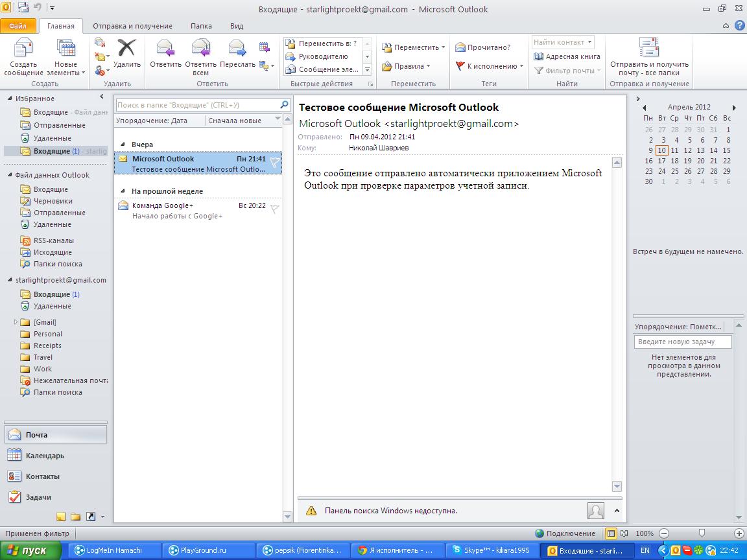This screenshot has width=747, height=560.
Task: Collapse the Файл данных Outlook tree
Action: tap(10, 175)
